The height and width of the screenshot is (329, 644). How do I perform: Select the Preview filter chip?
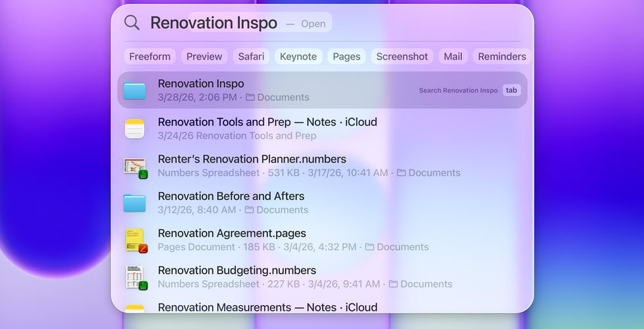(x=204, y=57)
